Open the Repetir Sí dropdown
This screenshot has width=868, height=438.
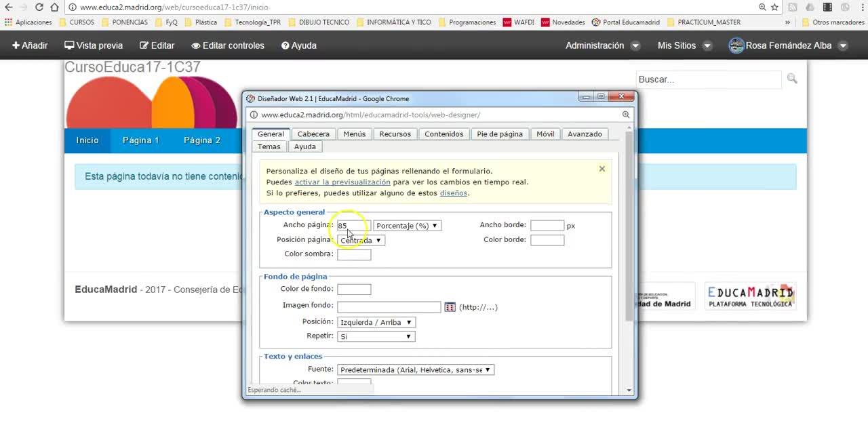[376, 336]
